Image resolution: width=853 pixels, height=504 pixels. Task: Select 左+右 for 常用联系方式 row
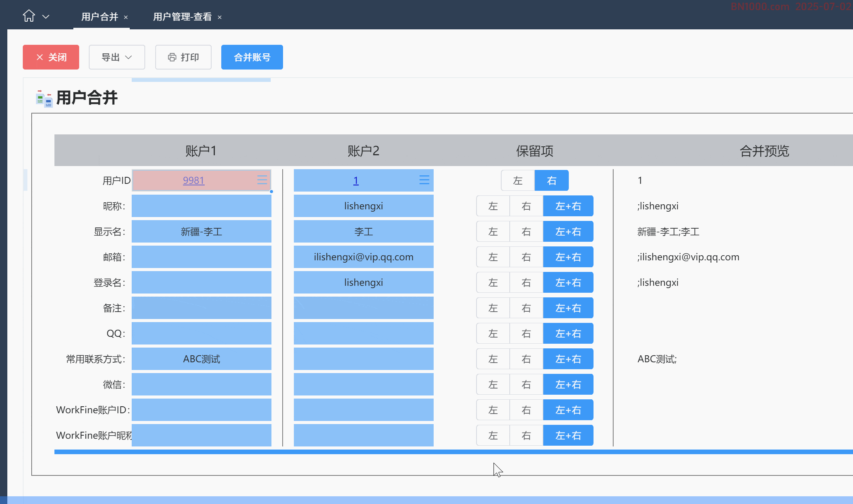[568, 359]
